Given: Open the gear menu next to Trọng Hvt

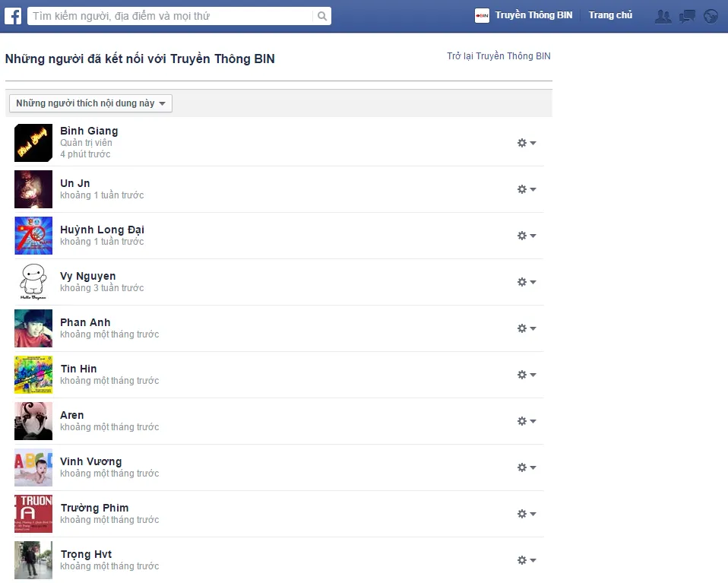Looking at the screenshot, I should [521, 559].
